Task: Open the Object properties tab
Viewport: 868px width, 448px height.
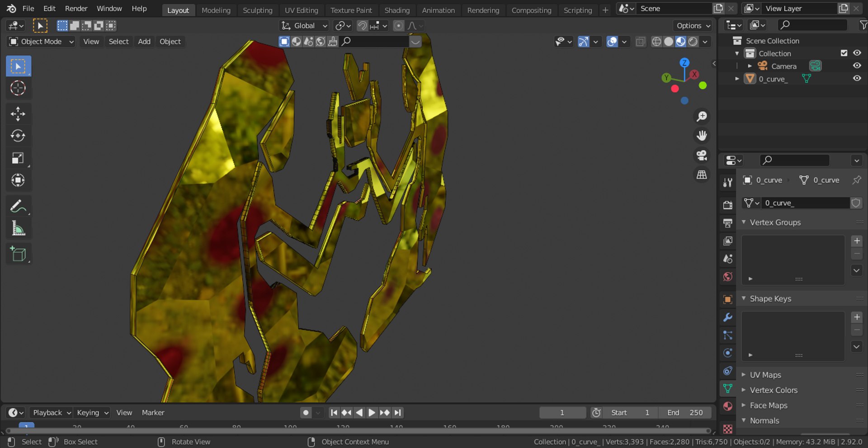Action: 727,299
